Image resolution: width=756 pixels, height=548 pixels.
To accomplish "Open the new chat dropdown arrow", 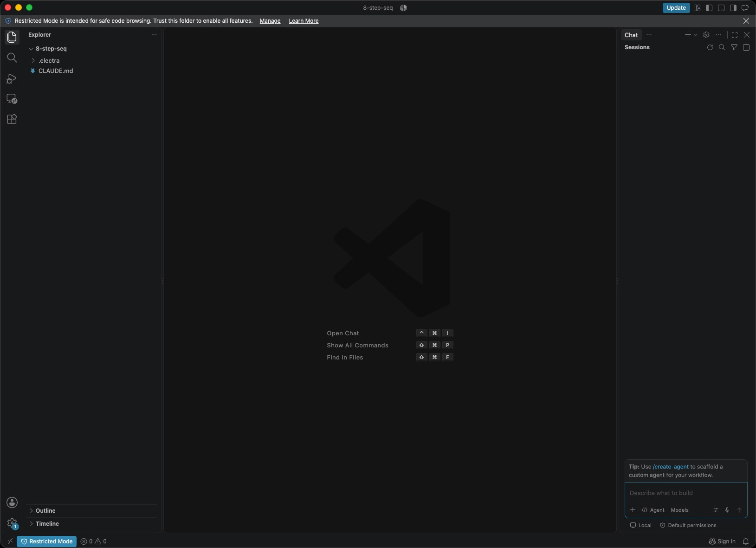I will click(696, 35).
